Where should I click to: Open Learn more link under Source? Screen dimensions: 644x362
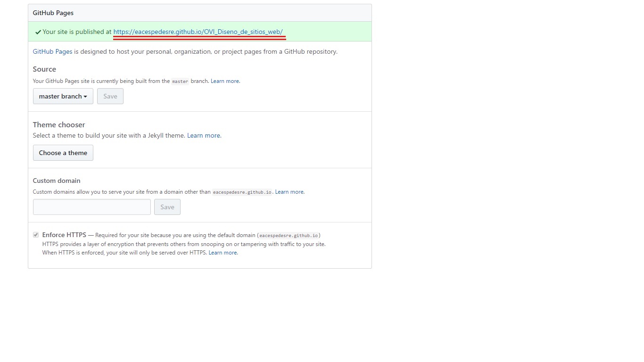point(225,81)
